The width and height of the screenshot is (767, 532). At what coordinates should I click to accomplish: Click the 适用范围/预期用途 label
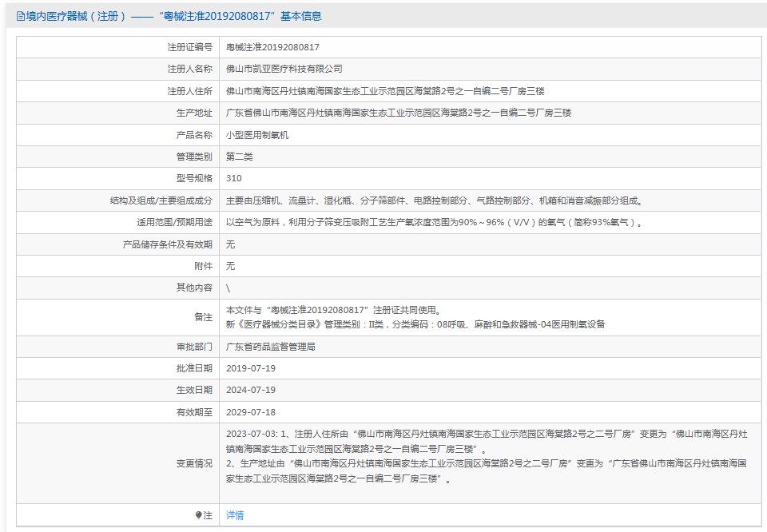175,223
